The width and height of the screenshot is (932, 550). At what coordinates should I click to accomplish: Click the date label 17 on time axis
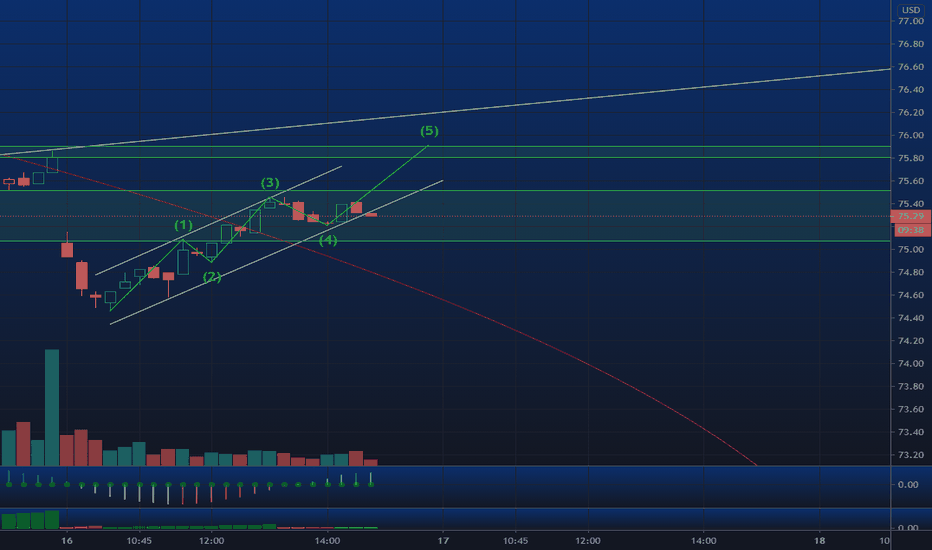pos(443,540)
